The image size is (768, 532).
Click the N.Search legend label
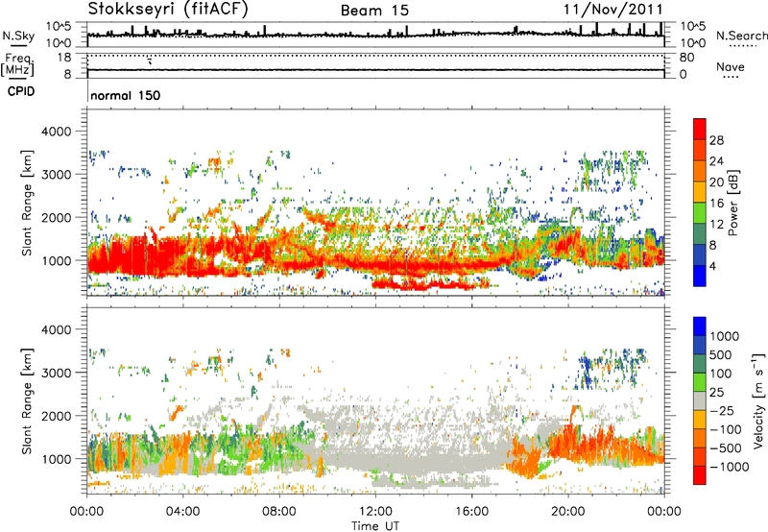[741, 36]
